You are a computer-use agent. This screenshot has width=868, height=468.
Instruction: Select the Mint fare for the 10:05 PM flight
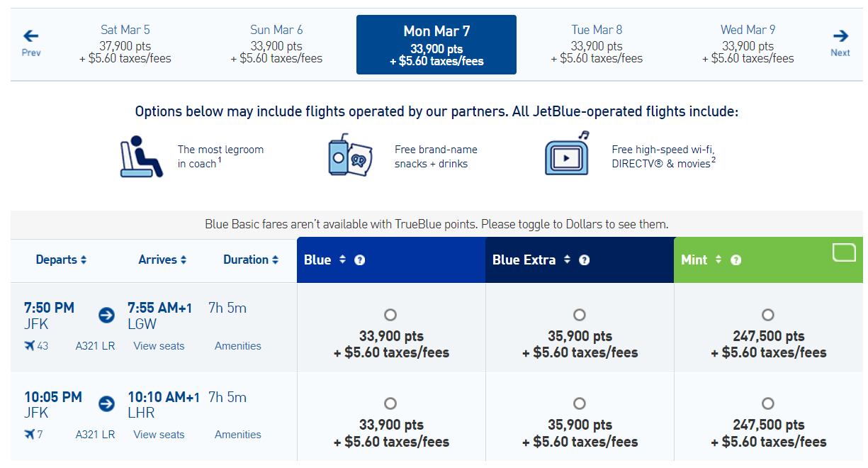point(768,403)
